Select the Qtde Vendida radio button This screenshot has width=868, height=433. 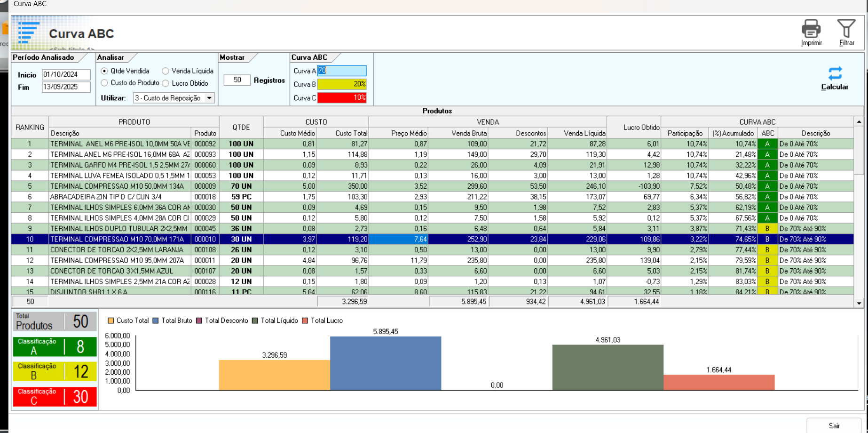tap(104, 71)
